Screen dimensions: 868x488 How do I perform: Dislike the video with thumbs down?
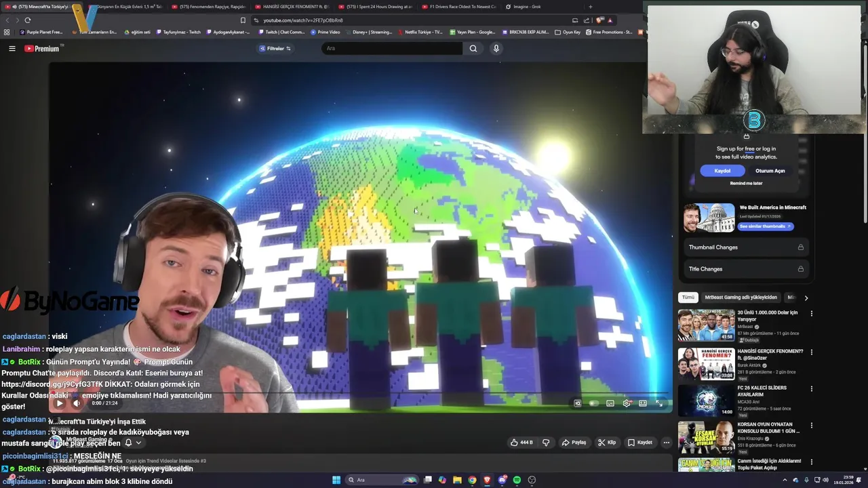click(546, 443)
